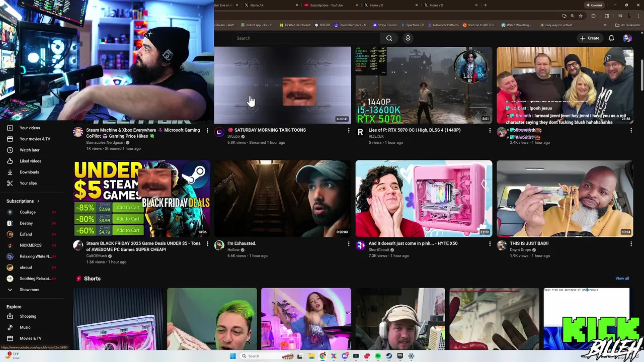The image size is (644, 362).
Task: Open the KickBot Dashboard bookmark
Action: point(294,25)
